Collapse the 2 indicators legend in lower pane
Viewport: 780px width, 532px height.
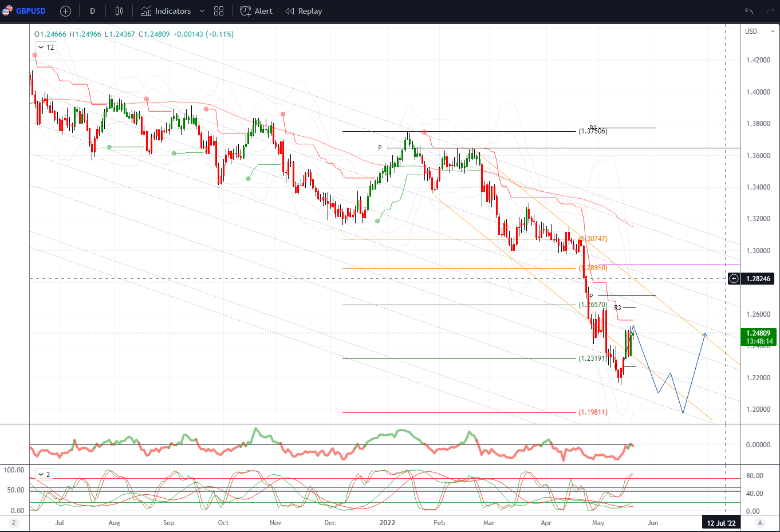[x=44, y=474]
